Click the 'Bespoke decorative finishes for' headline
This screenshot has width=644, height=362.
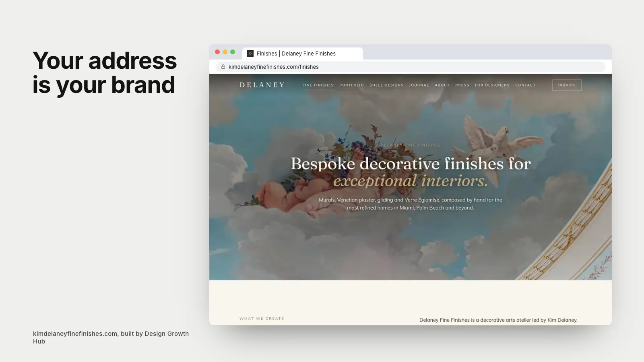pos(411,164)
